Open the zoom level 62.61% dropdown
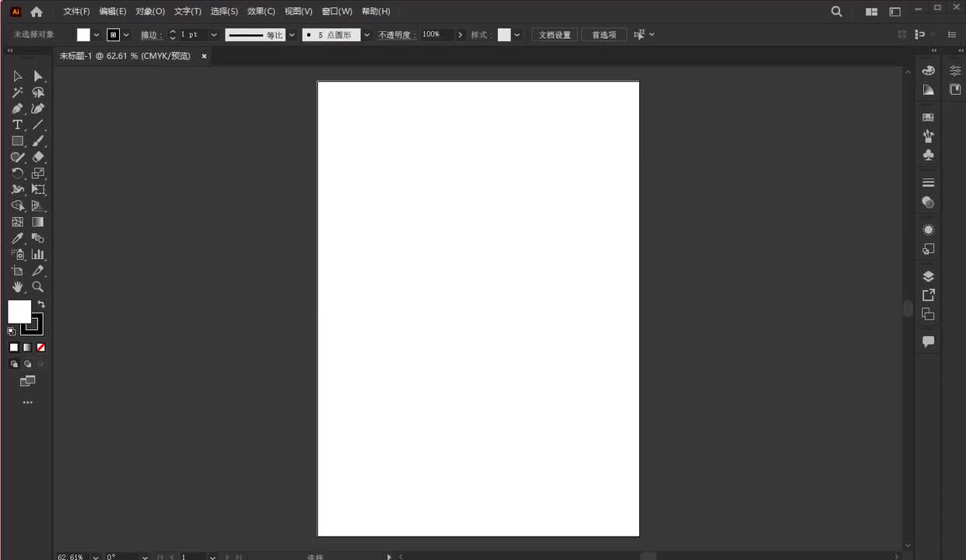This screenshot has width=966, height=560. [x=96, y=557]
